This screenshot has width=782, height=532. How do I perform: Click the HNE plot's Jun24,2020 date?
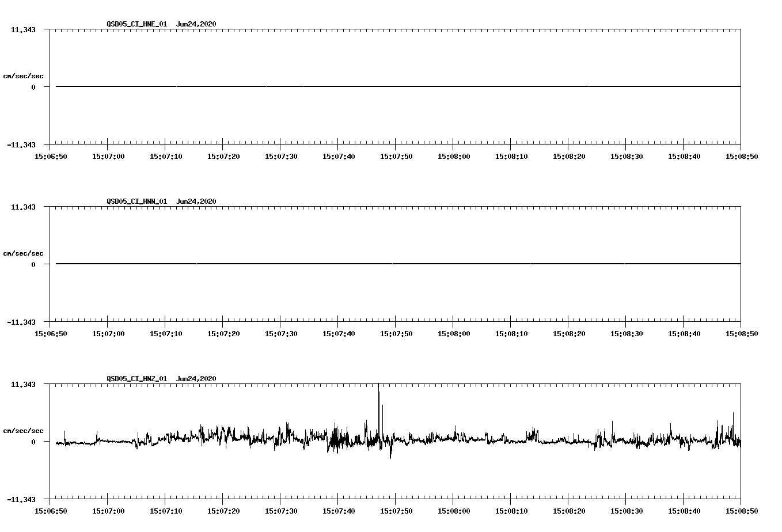click(x=196, y=24)
